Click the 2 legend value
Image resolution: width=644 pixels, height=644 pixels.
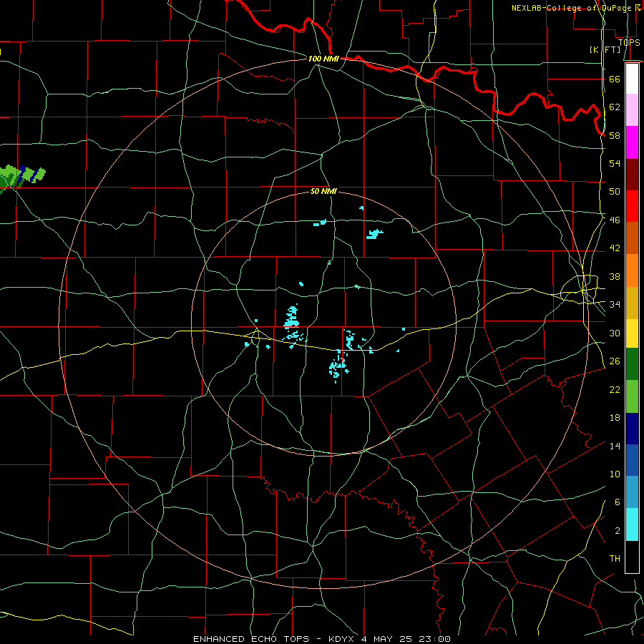[x=618, y=531]
